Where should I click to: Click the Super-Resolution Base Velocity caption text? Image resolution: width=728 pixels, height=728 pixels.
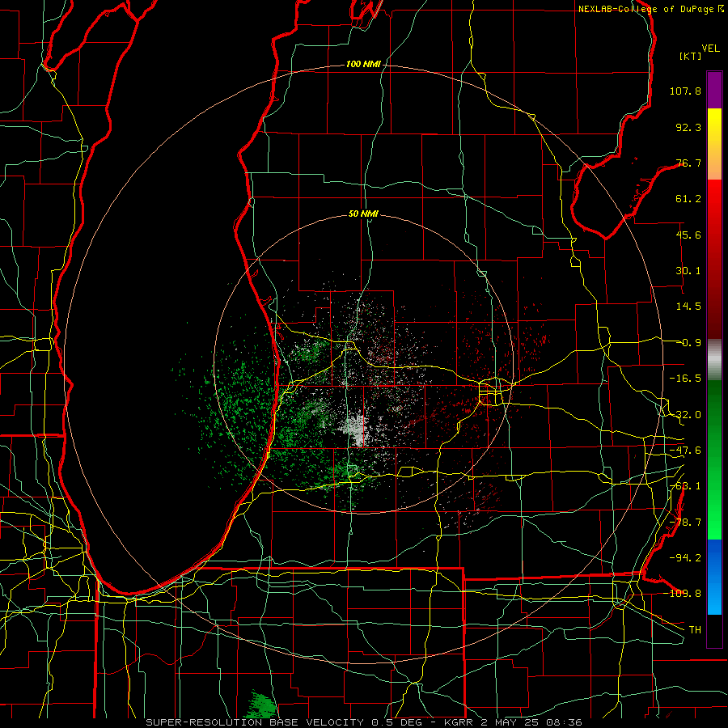click(364, 722)
